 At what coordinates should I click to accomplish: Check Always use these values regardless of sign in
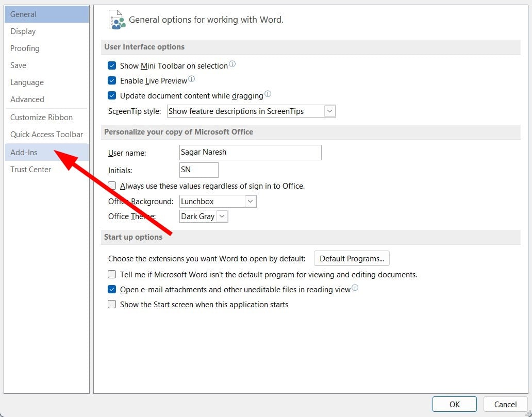pos(112,186)
